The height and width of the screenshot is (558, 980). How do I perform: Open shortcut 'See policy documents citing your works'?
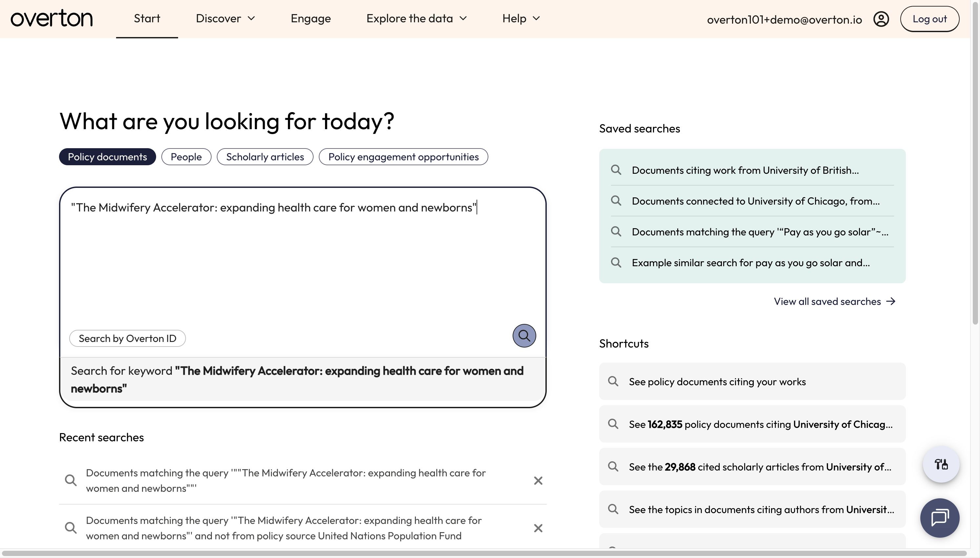[x=752, y=381]
